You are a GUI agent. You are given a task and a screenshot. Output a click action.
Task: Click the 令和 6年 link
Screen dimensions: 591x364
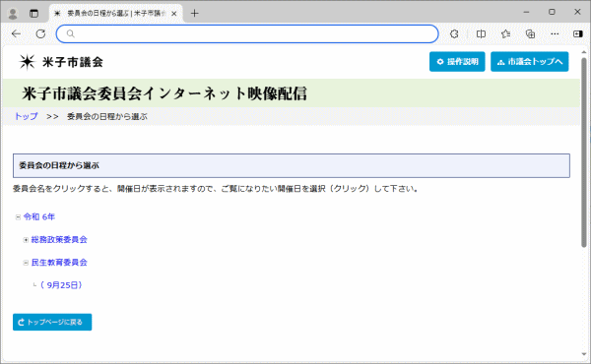tap(39, 216)
